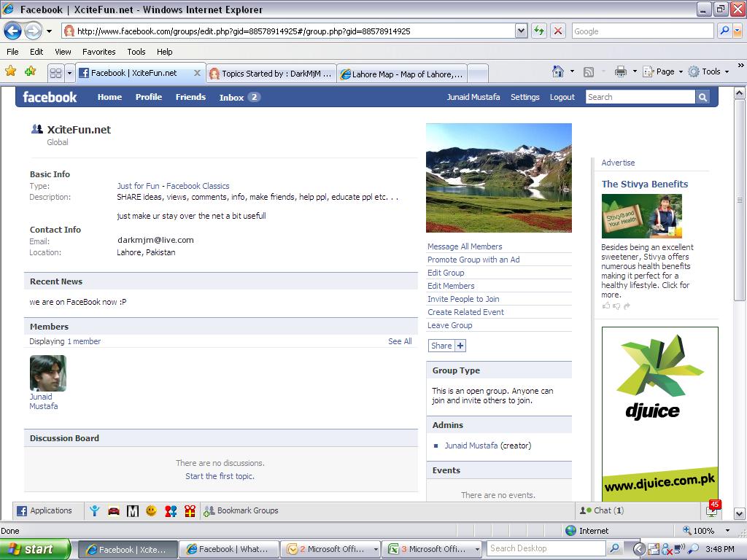Open the address bar URL history dropdown
The height and width of the screenshot is (560, 747).
tap(521, 31)
